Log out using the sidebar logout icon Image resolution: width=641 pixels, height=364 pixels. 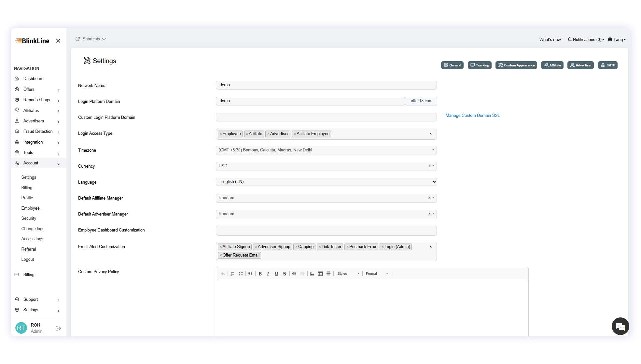pyautogui.click(x=58, y=328)
